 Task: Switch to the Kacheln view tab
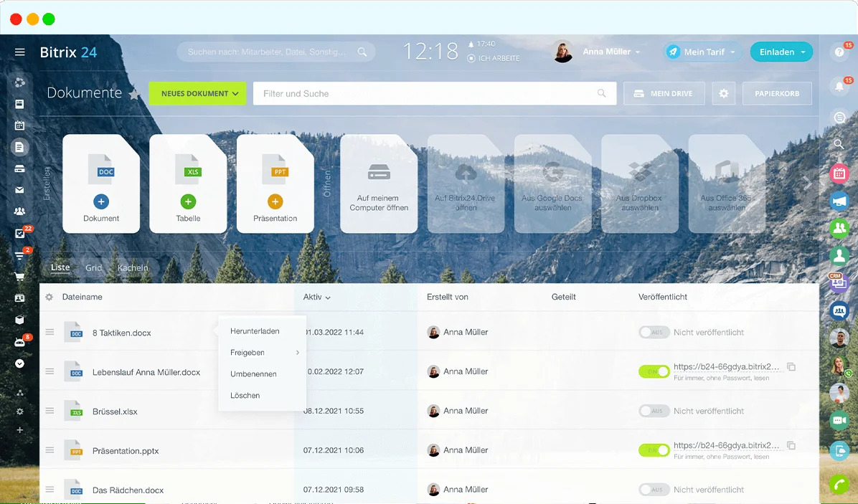(x=133, y=268)
